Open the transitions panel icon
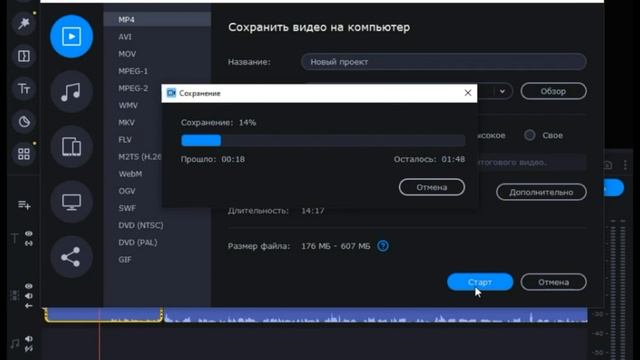This screenshot has width=640, height=360. [x=24, y=56]
